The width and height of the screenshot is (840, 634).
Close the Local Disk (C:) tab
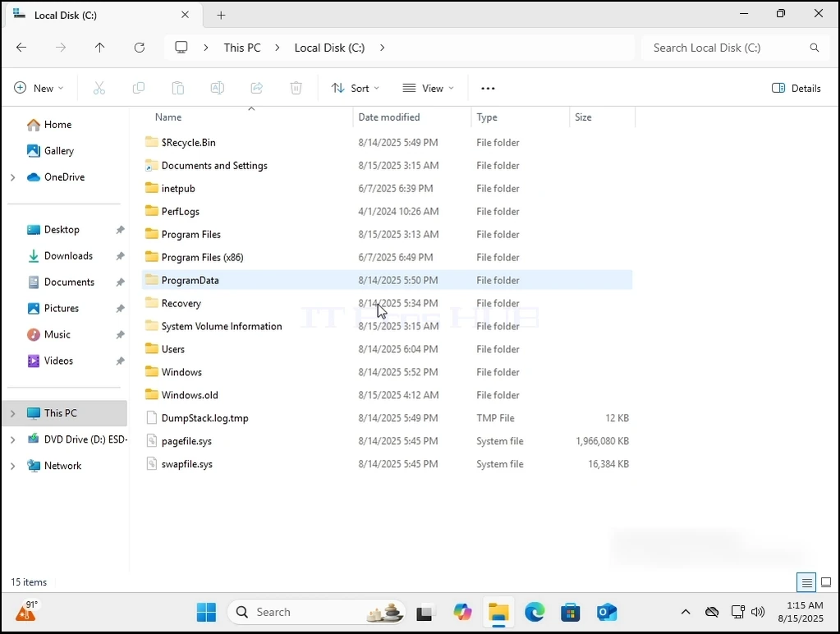[x=185, y=15]
